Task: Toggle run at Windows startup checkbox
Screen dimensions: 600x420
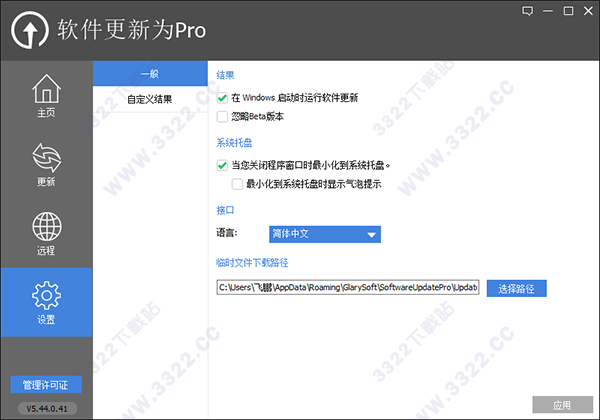Action: (x=222, y=98)
